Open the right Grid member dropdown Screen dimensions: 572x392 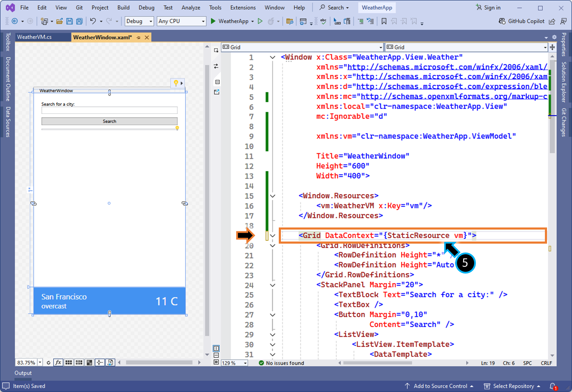pyautogui.click(x=466, y=47)
